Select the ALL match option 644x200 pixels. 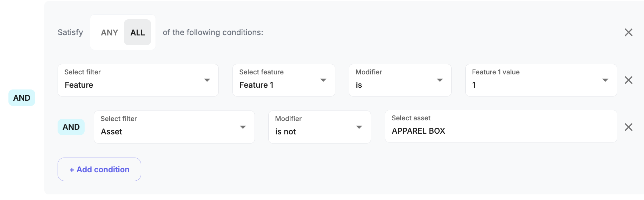click(x=137, y=33)
